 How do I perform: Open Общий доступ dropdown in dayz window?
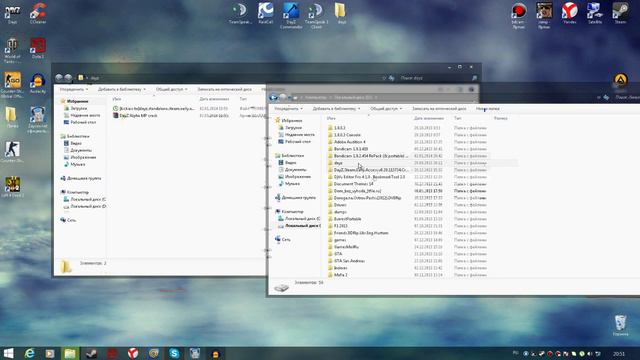pyautogui.click(x=171, y=89)
